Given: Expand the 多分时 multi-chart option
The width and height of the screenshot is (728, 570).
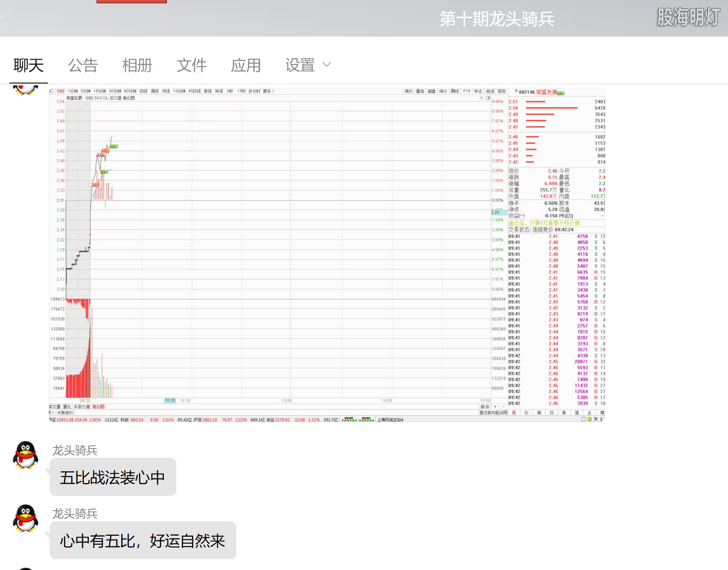Looking at the screenshot, I should pyautogui.click(x=254, y=91).
